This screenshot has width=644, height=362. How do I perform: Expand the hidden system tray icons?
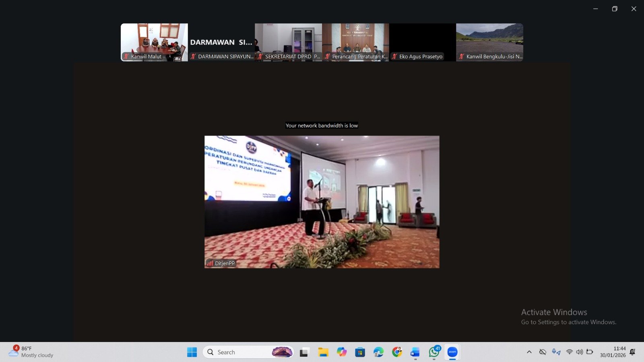pos(529,352)
